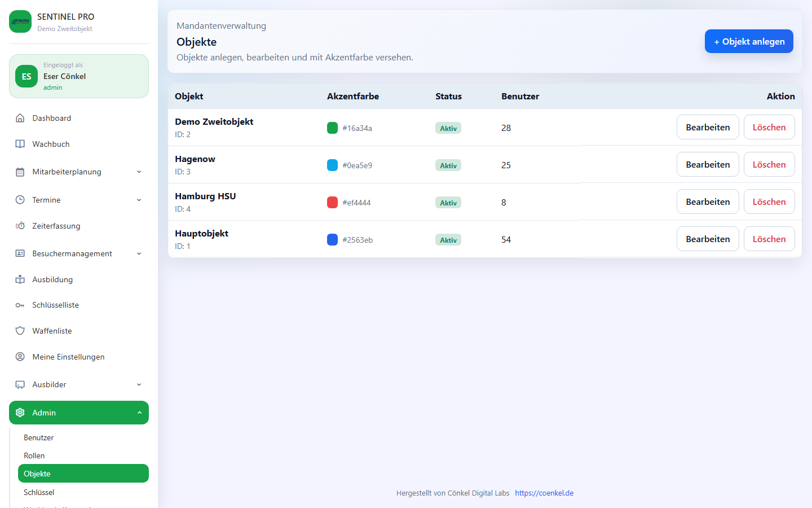Viewport: 812px width, 508px height.
Task: Click the green Demo Zweitobjekt color swatch
Action: [333, 128]
